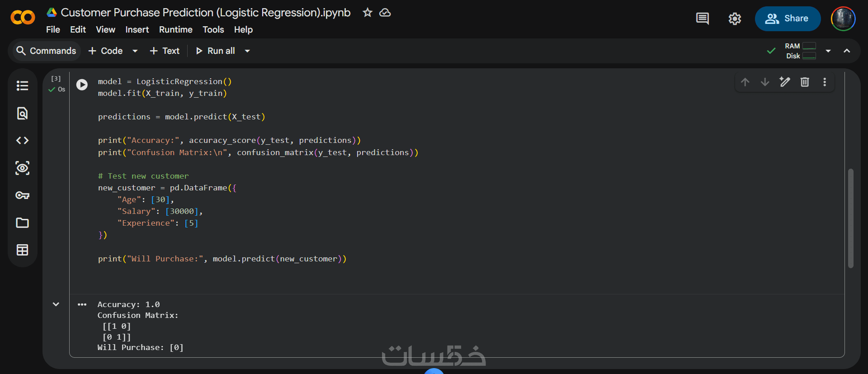This screenshot has width=868, height=374.
Task: Open the data table sidebar icon
Action: [x=22, y=250]
